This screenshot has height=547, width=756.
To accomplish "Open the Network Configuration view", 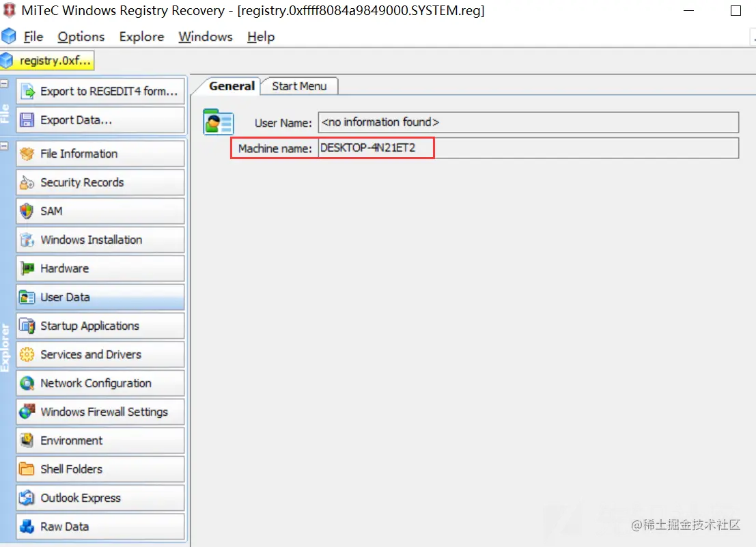I will [x=100, y=383].
